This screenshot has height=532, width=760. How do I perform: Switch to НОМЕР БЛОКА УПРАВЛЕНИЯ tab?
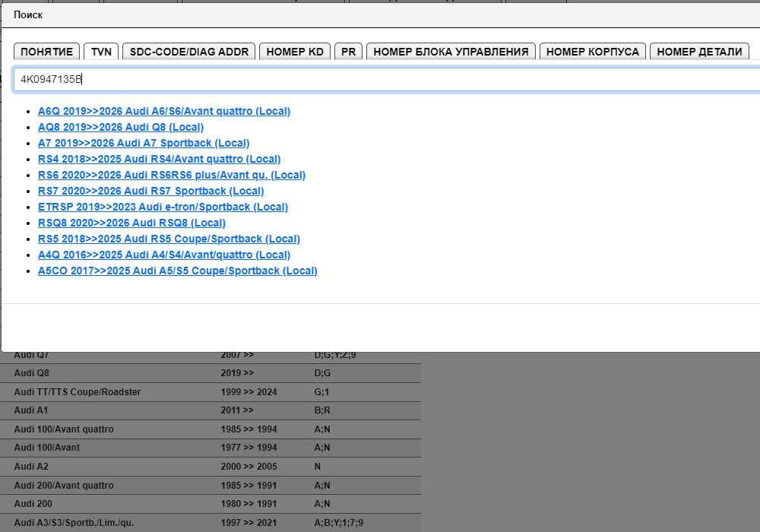[451, 52]
